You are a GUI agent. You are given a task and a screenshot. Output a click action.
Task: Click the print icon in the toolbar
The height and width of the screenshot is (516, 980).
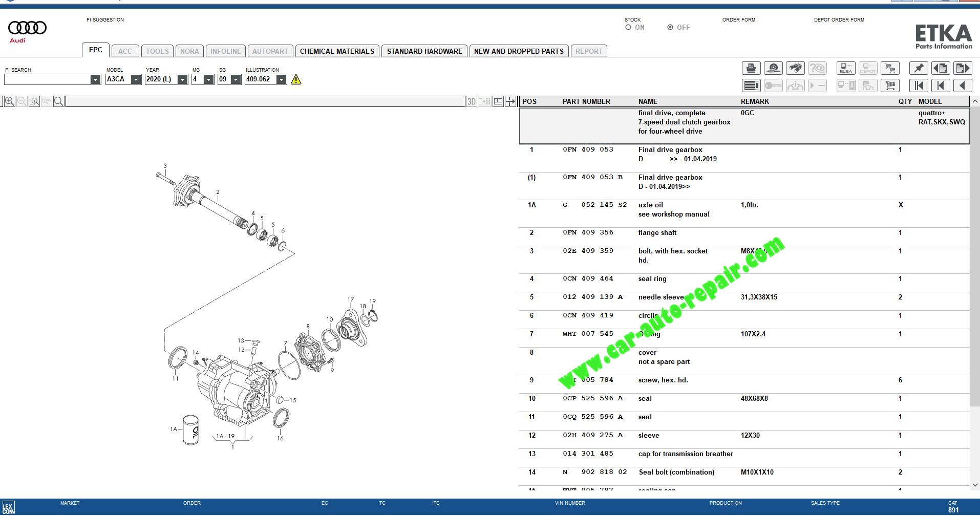point(751,68)
